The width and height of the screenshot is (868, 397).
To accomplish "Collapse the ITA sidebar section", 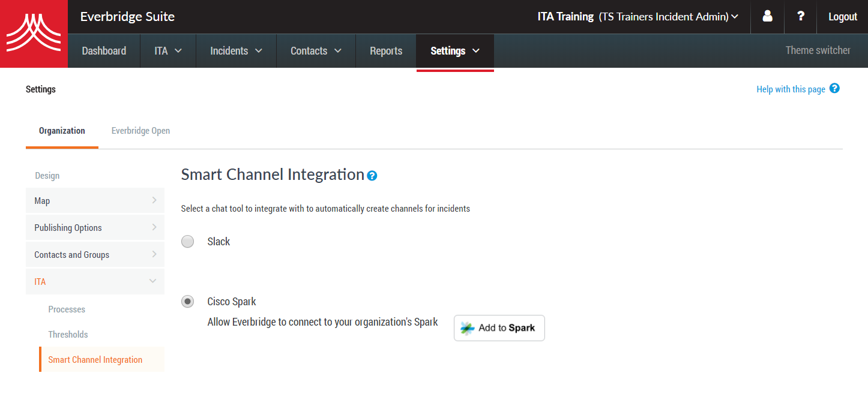I will (x=95, y=281).
